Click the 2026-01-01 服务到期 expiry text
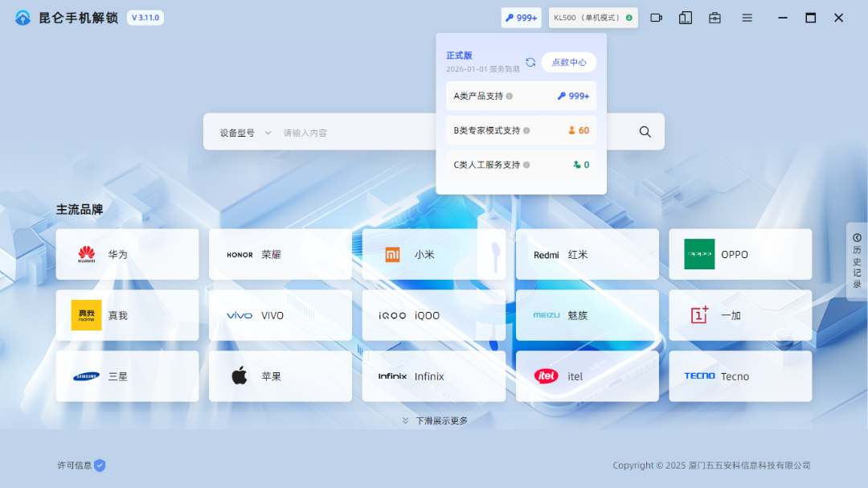Viewport: 868px width, 488px height. pyautogui.click(x=483, y=69)
